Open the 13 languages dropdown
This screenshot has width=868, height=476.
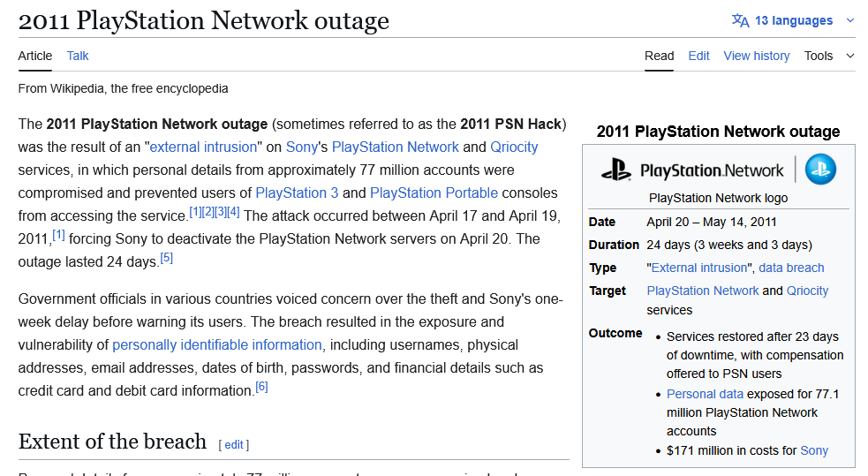[x=793, y=20]
